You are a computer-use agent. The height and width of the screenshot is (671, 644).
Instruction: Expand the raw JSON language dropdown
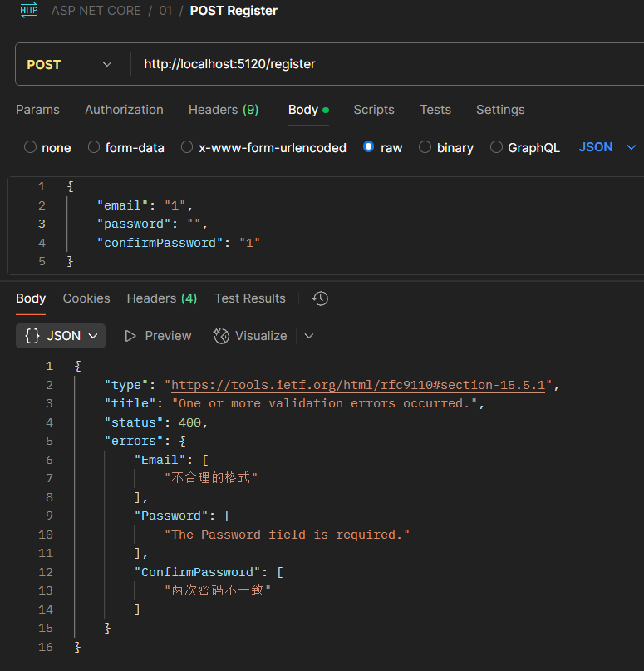point(607,147)
